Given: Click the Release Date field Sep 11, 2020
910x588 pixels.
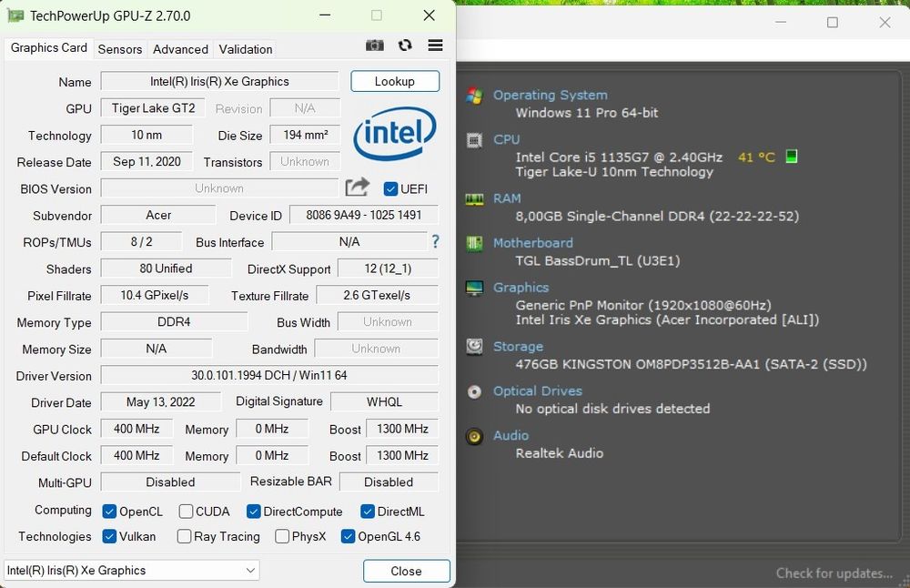Looking at the screenshot, I should [x=147, y=161].
